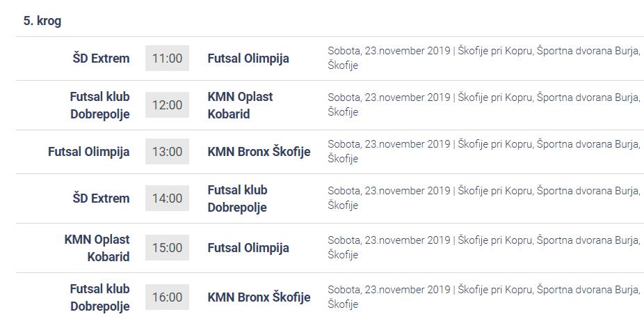Click the venue text of the 11:00 match

click(484, 58)
